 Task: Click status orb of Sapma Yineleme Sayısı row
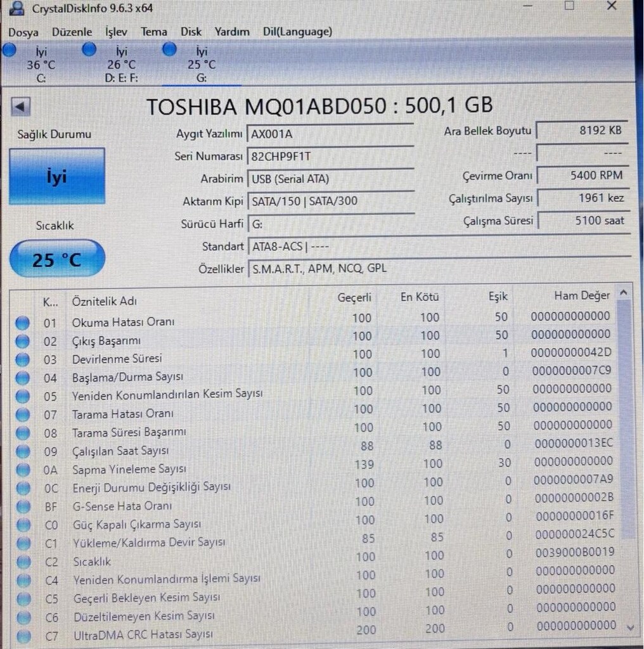23,470
